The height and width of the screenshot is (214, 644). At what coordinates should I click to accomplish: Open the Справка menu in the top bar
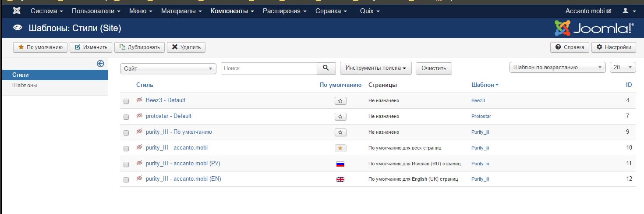331,11
